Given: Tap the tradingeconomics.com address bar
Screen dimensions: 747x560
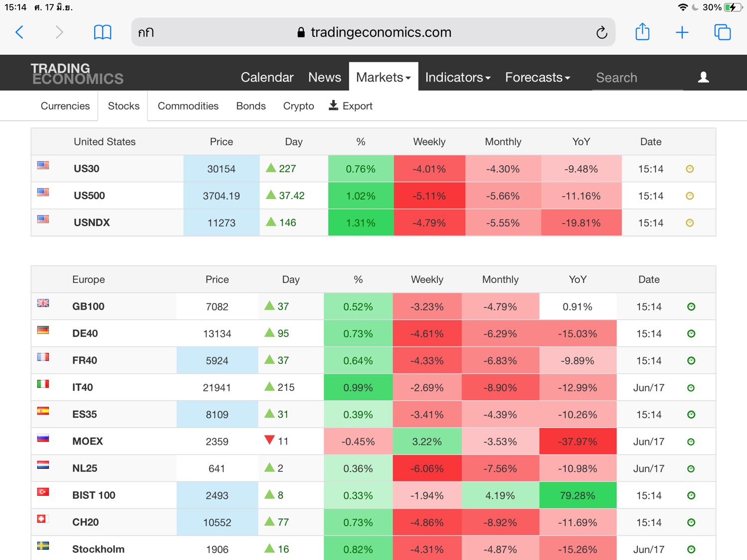Looking at the screenshot, I should (373, 32).
